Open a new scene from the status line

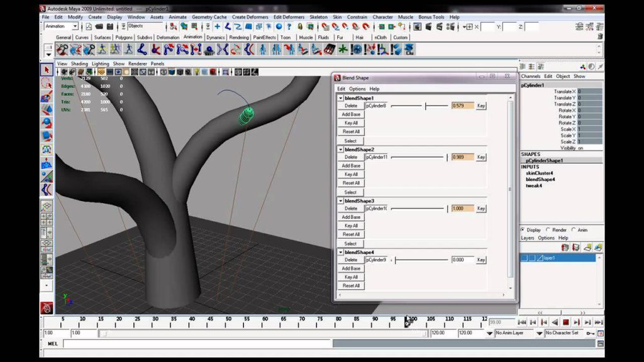pos(89,26)
